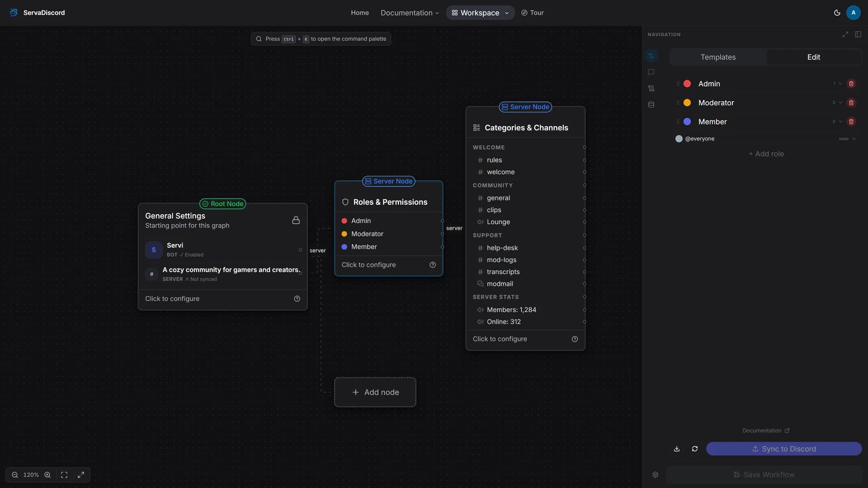Viewport: 868px width, 488px height.
Task: Click Add role
Action: pos(766,154)
